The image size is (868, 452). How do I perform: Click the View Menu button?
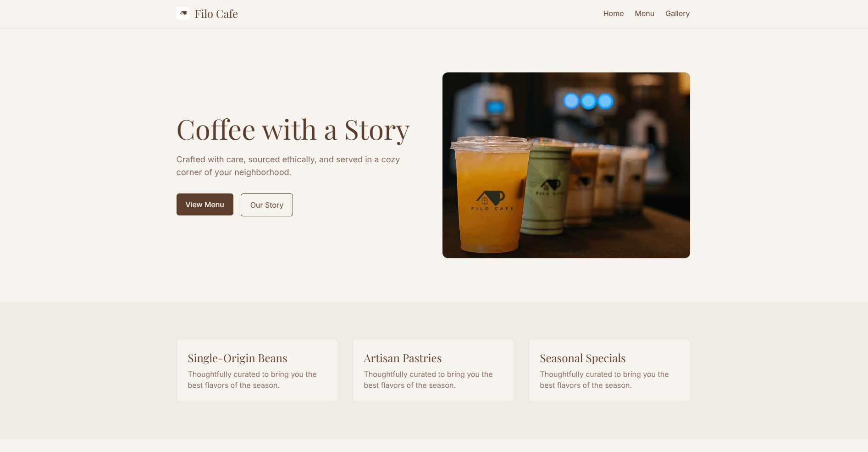205,204
